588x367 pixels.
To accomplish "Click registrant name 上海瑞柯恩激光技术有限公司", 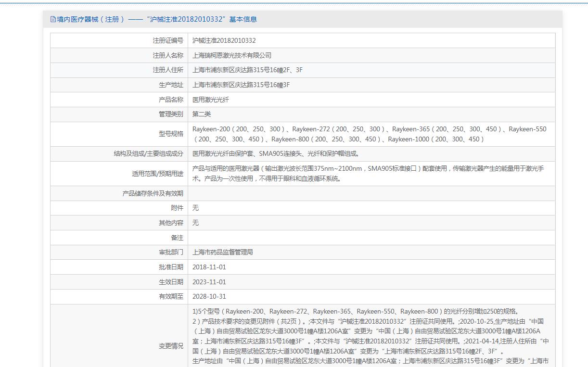I will click(x=231, y=55).
